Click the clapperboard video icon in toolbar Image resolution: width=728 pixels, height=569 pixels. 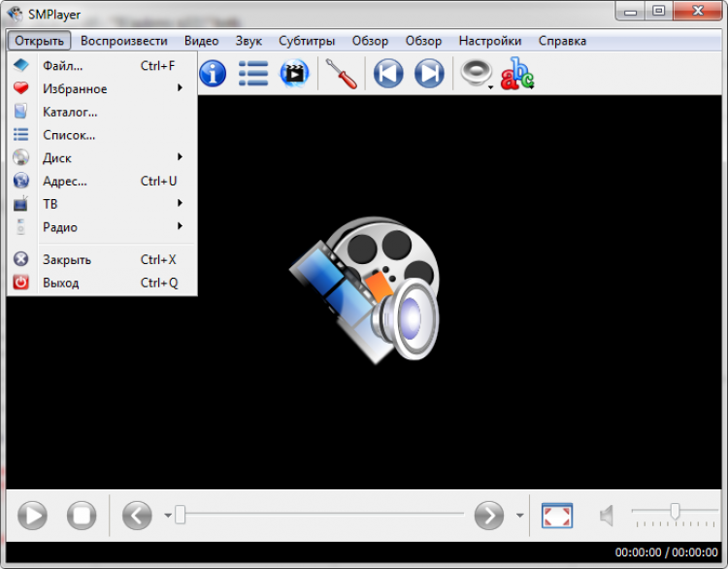294,73
